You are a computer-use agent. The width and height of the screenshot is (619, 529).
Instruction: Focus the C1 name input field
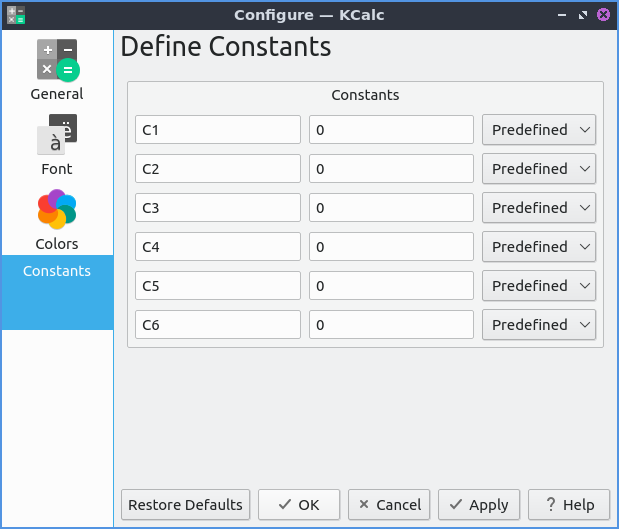(218, 130)
